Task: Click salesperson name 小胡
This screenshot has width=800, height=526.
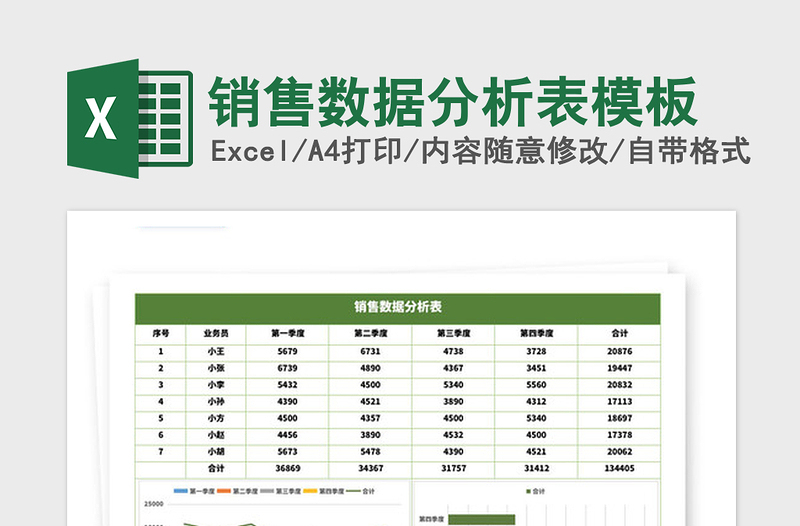Action: click(216, 452)
